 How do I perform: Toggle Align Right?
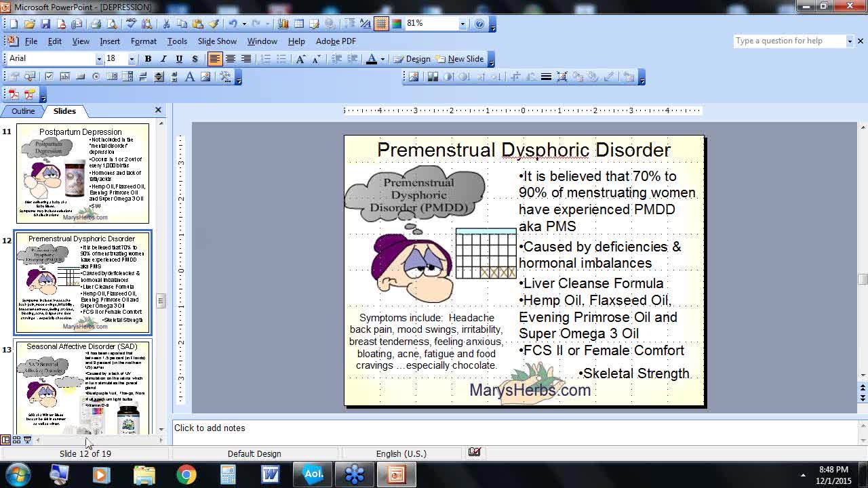pyautogui.click(x=245, y=59)
